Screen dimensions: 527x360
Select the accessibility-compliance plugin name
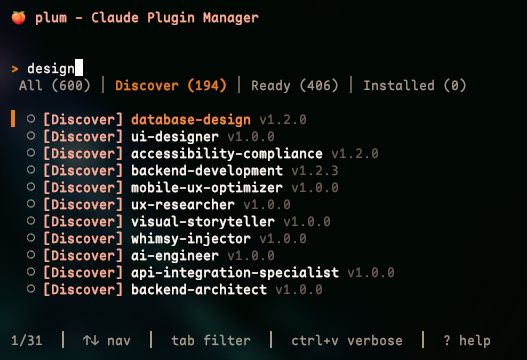click(227, 154)
